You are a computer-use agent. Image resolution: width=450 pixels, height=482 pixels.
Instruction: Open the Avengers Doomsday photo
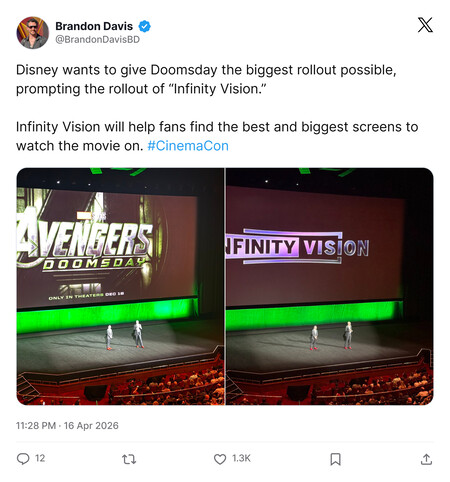tap(120, 286)
